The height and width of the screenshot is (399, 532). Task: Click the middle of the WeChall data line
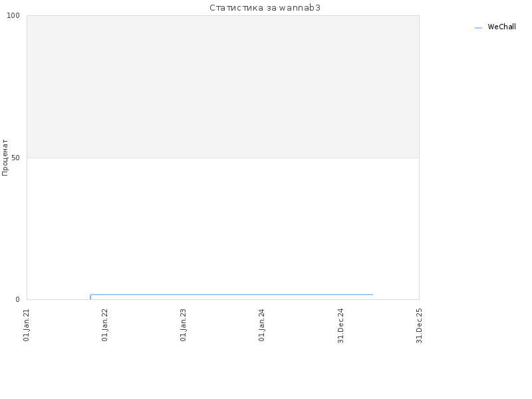point(231,295)
